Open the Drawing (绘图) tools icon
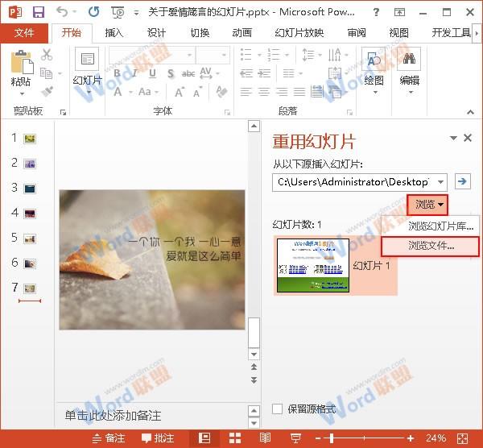The image size is (483, 448). point(374,59)
